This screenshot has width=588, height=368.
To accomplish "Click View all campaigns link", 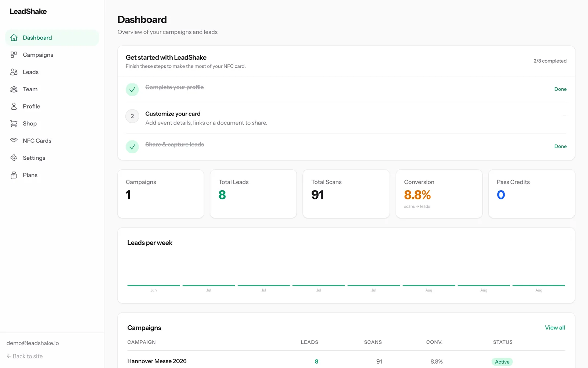I will 555,328.
